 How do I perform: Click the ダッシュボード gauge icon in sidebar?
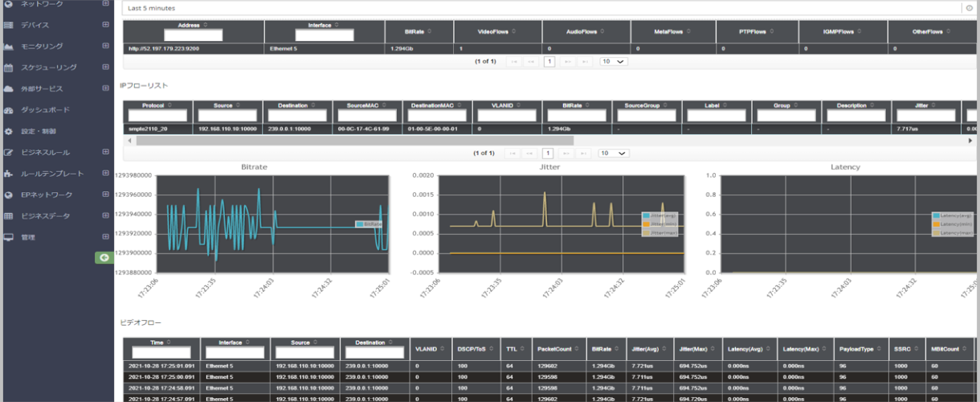pos(8,110)
